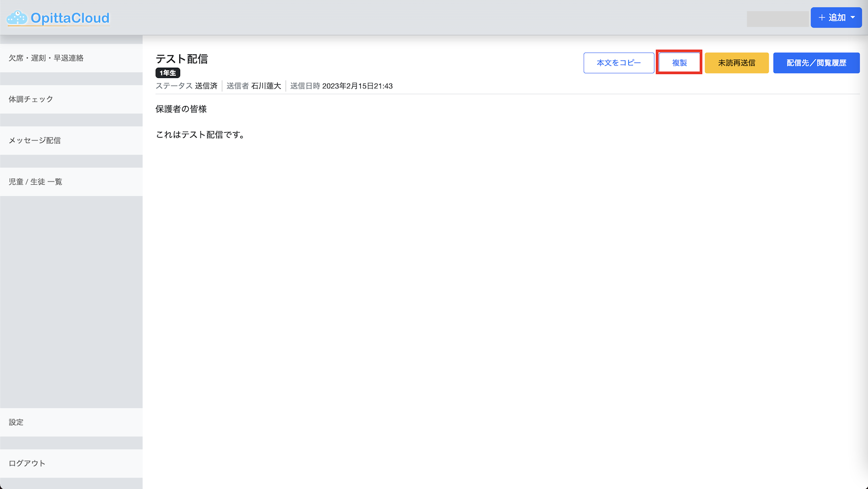
Task: Open 体調チェック in sidebar
Action: pos(71,99)
